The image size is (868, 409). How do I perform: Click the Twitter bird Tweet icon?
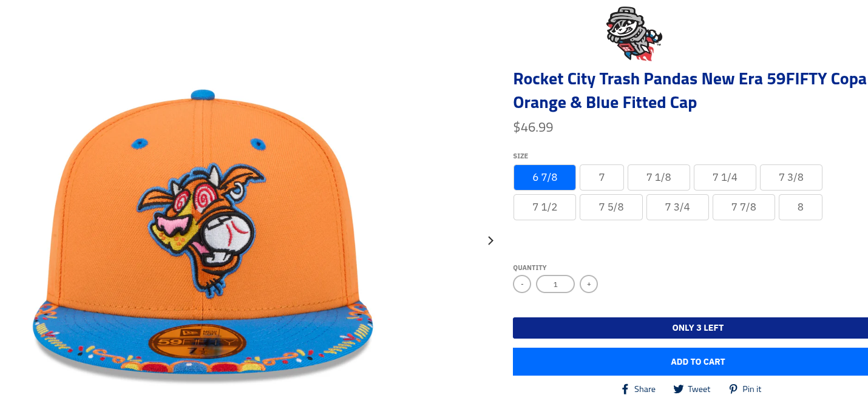click(679, 389)
